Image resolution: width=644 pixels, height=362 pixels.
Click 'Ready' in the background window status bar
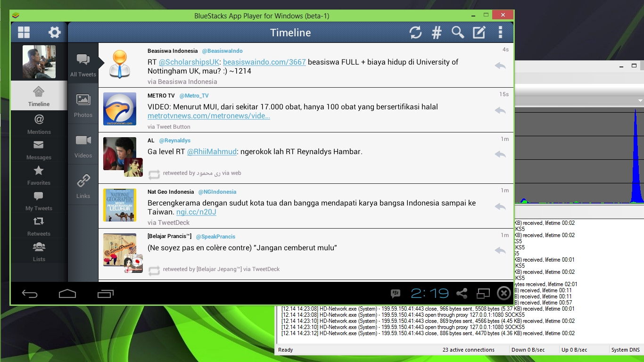(x=286, y=350)
